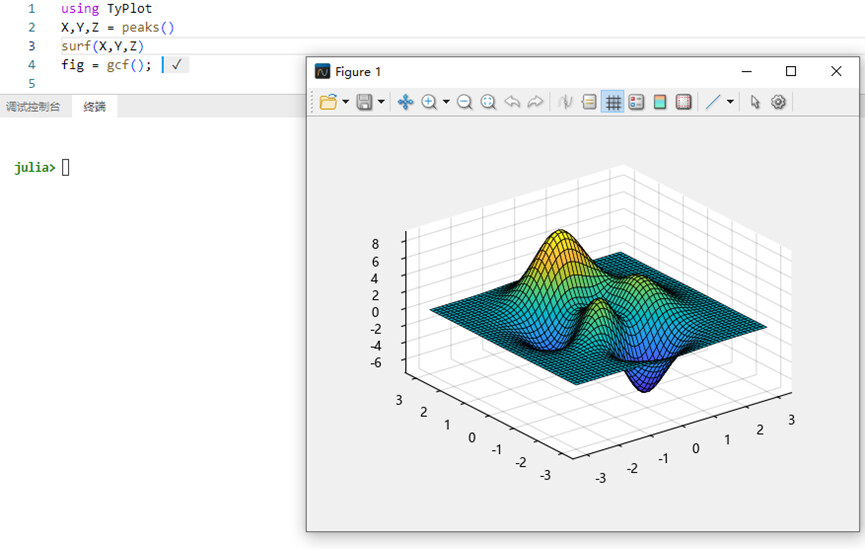The image size is (865, 549).
Task: Click the 'peaks()' function call text
Action: click(x=148, y=27)
